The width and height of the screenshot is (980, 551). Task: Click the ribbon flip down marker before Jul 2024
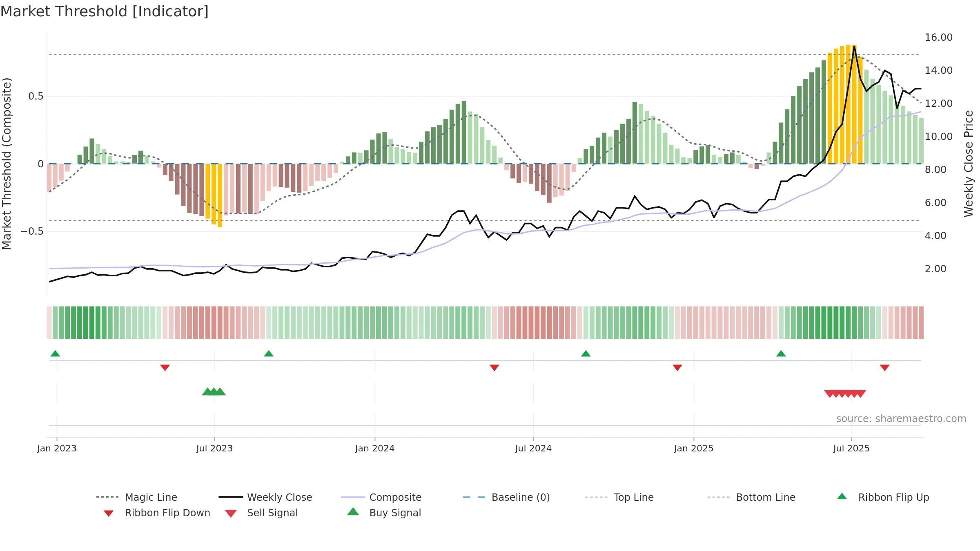(x=494, y=368)
